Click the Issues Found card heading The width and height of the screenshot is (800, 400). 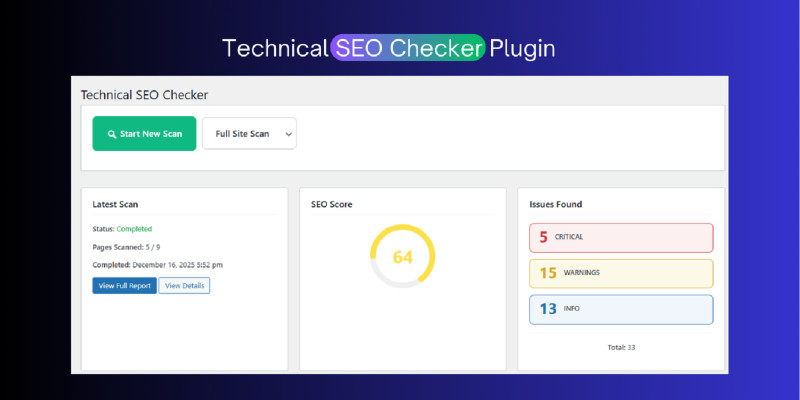pyautogui.click(x=555, y=204)
